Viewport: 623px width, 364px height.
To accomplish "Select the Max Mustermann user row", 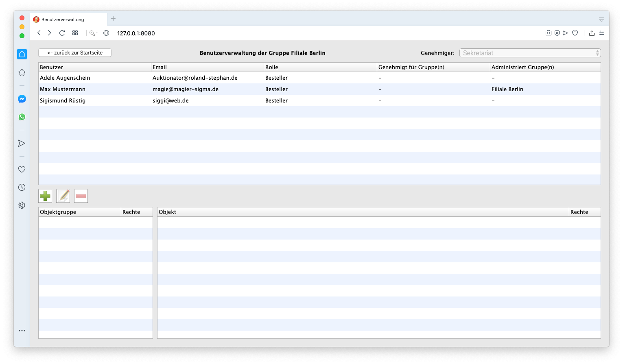I will [63, 89].
